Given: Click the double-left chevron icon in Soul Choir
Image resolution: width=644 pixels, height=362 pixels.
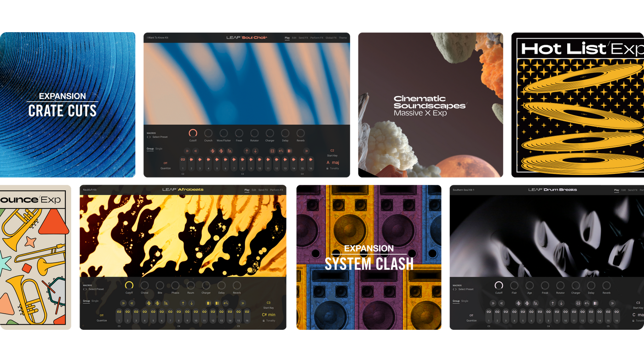Looking at the screenshot, I should pos(195,151).
